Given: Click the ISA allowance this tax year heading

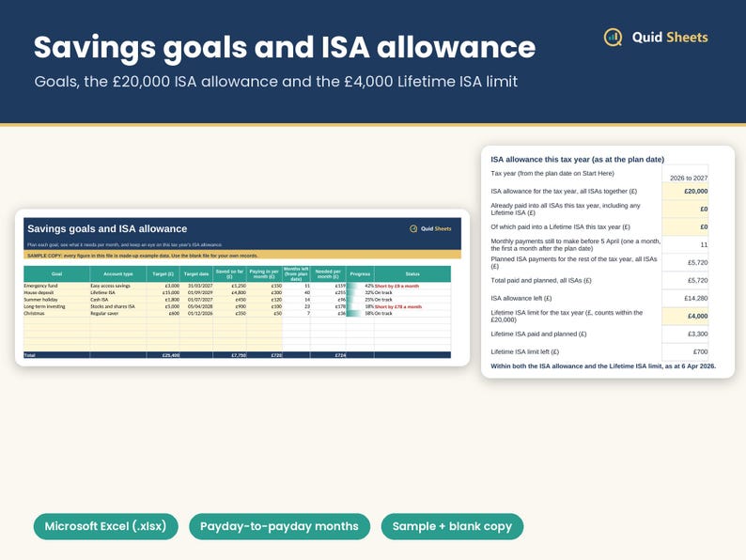Looking at the screenshot, I should [x=577, y=160].
